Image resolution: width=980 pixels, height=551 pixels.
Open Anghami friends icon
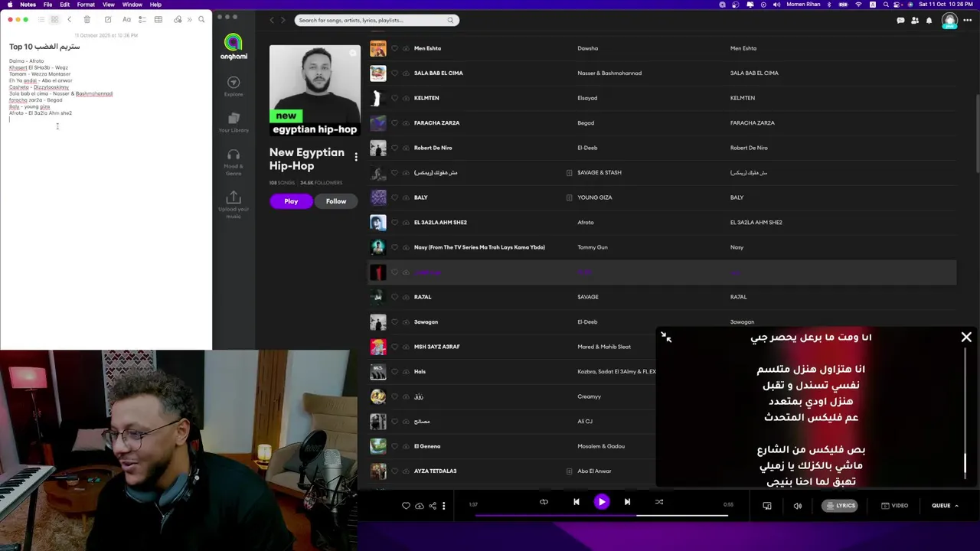pyautogui.click(x=915, y=20)
